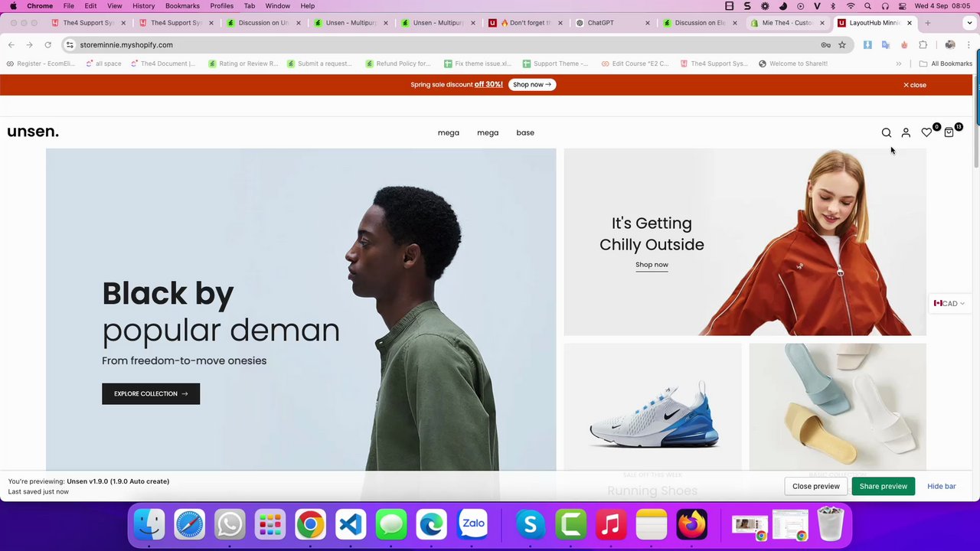The height and width of the screenshot is (551, 980).
Task: Click the Shop now announcement button
Action: 532,84
